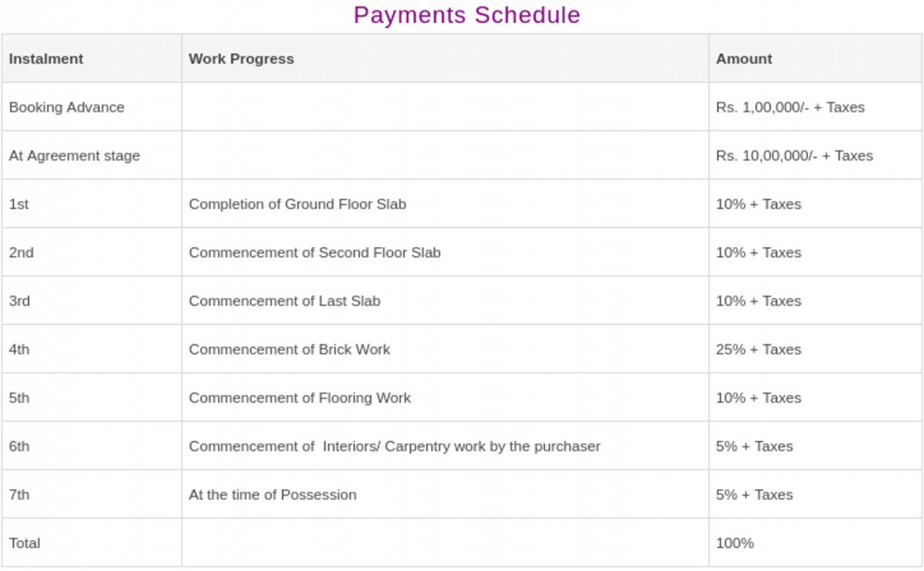This screenshot has width=924, height=571.
Task: Click the Commencement of Last Slab cell
Action: [x=284, y=301]
